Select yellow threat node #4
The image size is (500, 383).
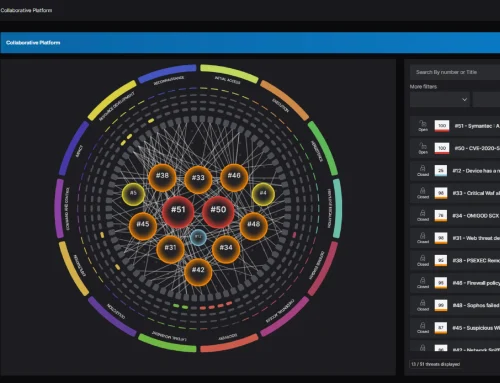pyautogui.click(x=263, y=194)
